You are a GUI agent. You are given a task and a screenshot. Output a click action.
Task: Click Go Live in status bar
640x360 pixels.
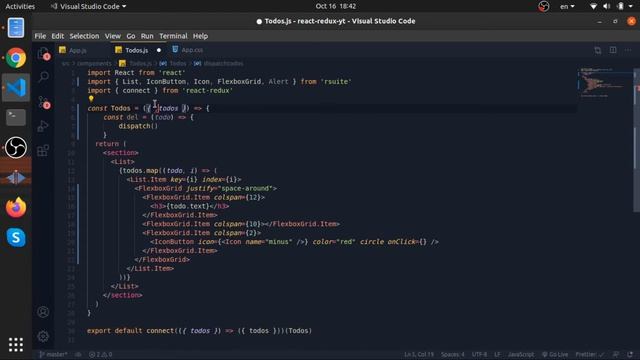coord(554,354)
